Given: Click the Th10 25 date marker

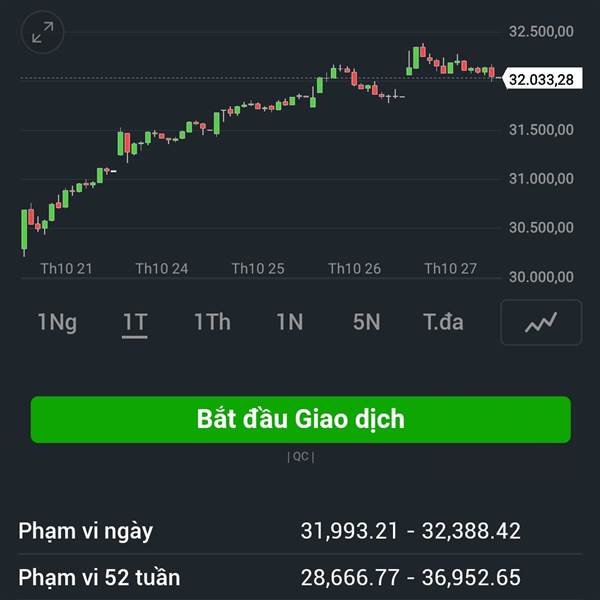Looking at the screenshot, I should coord(258,269).
